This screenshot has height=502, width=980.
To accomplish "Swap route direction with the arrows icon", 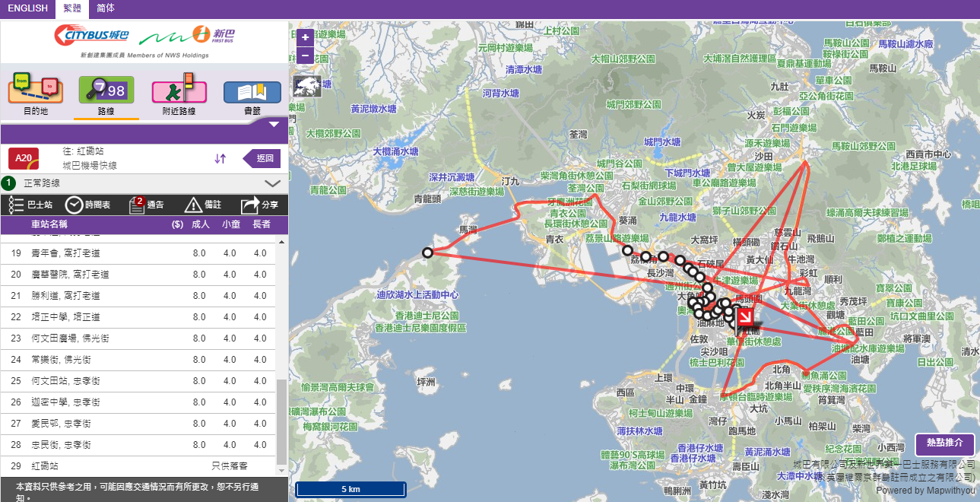I will click(220, 158).
